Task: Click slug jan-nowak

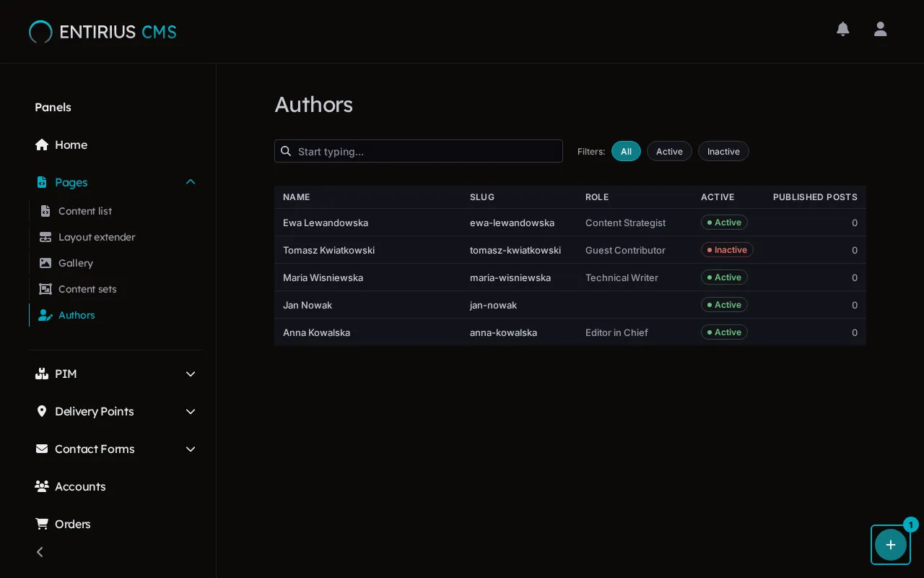Action: coord(493,305)
